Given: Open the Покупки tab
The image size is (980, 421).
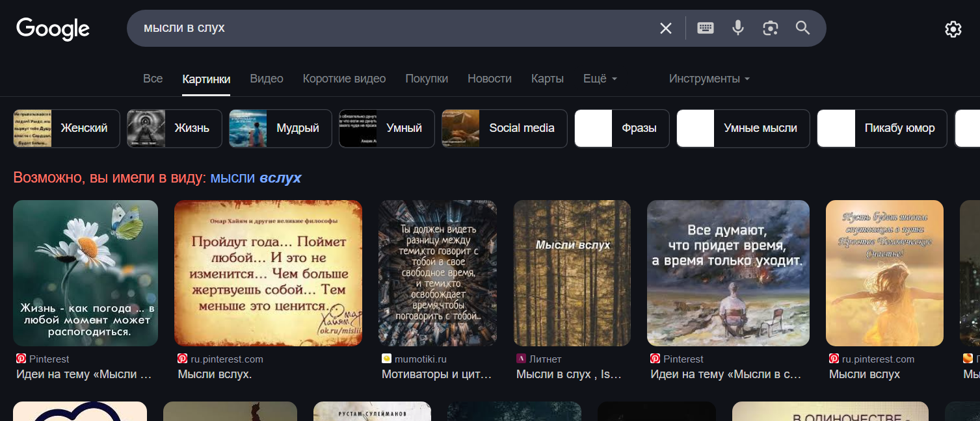Looking at the screenshot, I should pos(427,79).
